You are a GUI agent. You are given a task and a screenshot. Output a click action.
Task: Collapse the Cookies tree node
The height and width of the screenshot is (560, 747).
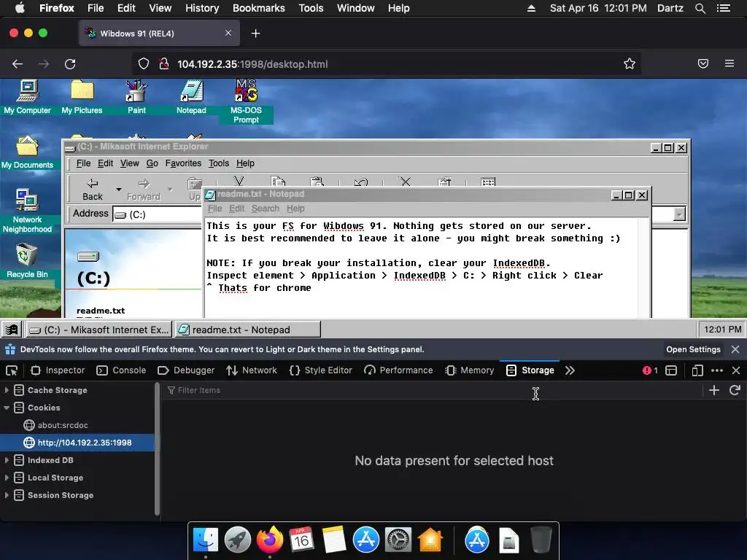click(7, 408)
